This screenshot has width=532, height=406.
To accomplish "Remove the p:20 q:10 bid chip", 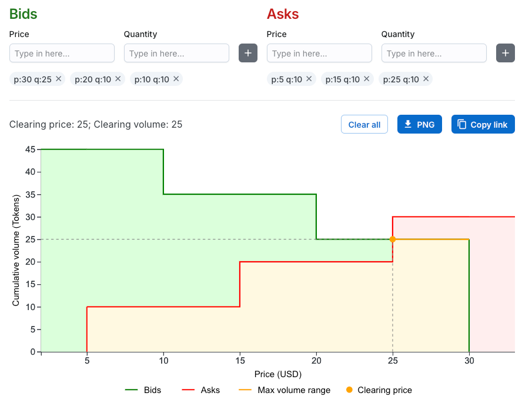I will click(118, 79).
